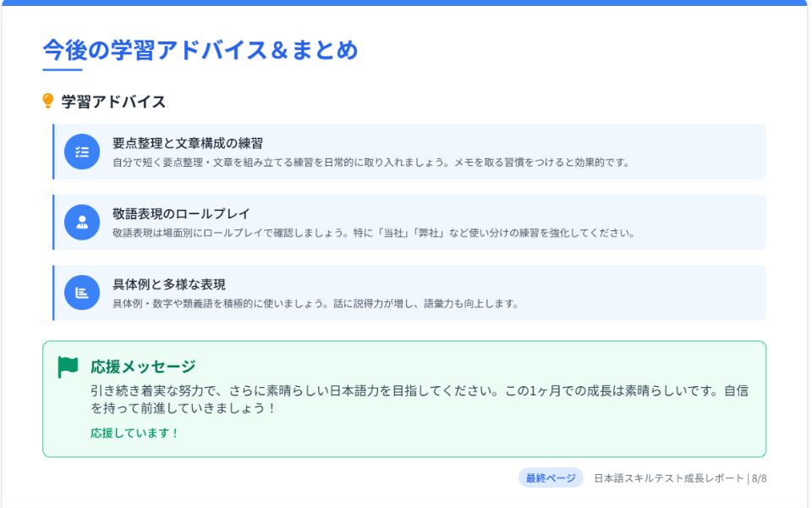Click the 学習アドバイス section heading
This screenshot has width=812, height=508.
click(x=113, y=102)
